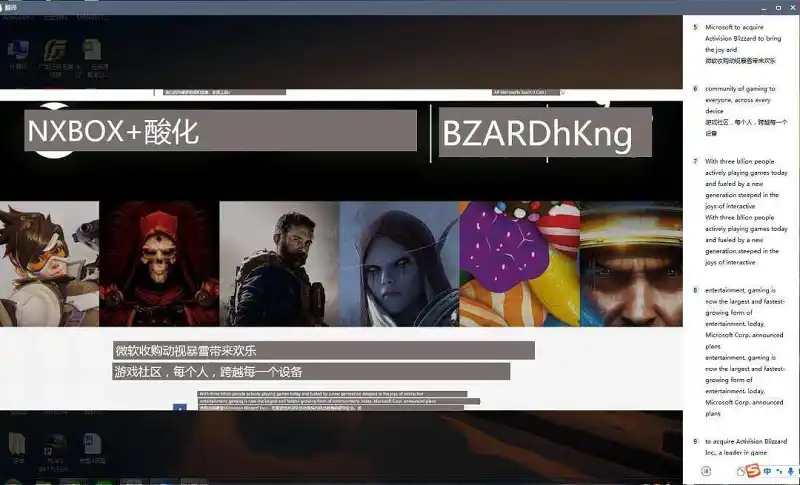Click the Candy Crush candies thumbnail
The height and width of the screenshot is (485, 800).
click(519, 264)
